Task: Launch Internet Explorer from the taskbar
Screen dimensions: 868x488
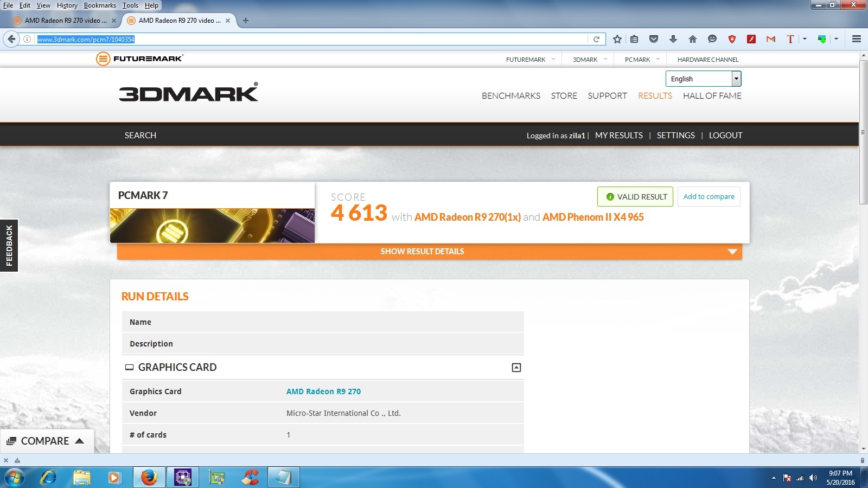Action: point(49,478)
